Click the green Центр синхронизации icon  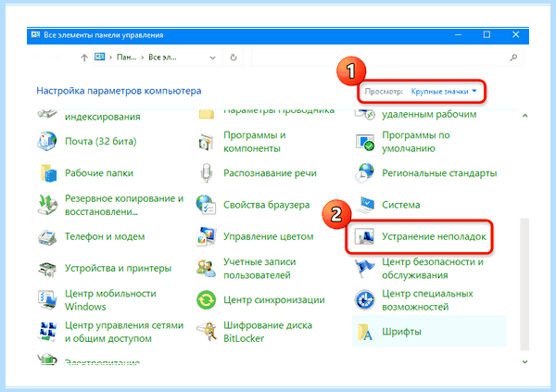tap(206, 300)
